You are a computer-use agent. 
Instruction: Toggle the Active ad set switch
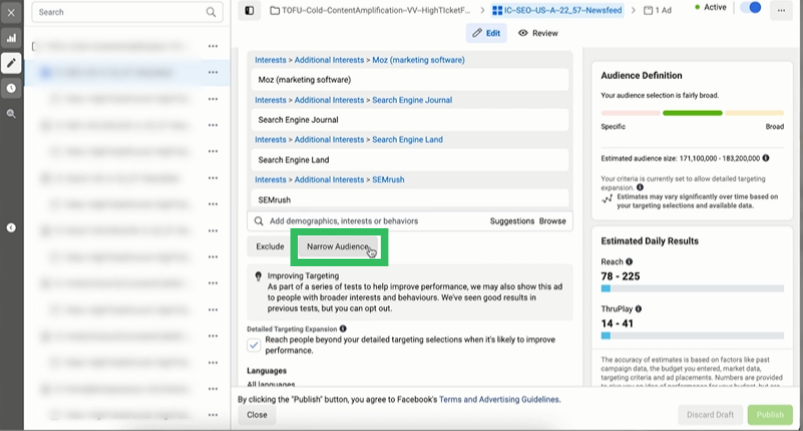click(x=751, y=8)
